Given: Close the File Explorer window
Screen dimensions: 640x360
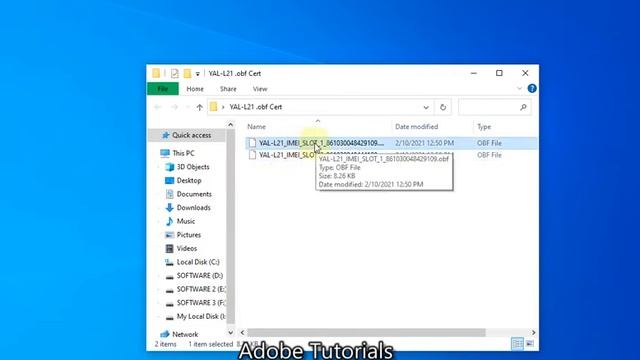Looking at the screenshot, I should point(525,73).
